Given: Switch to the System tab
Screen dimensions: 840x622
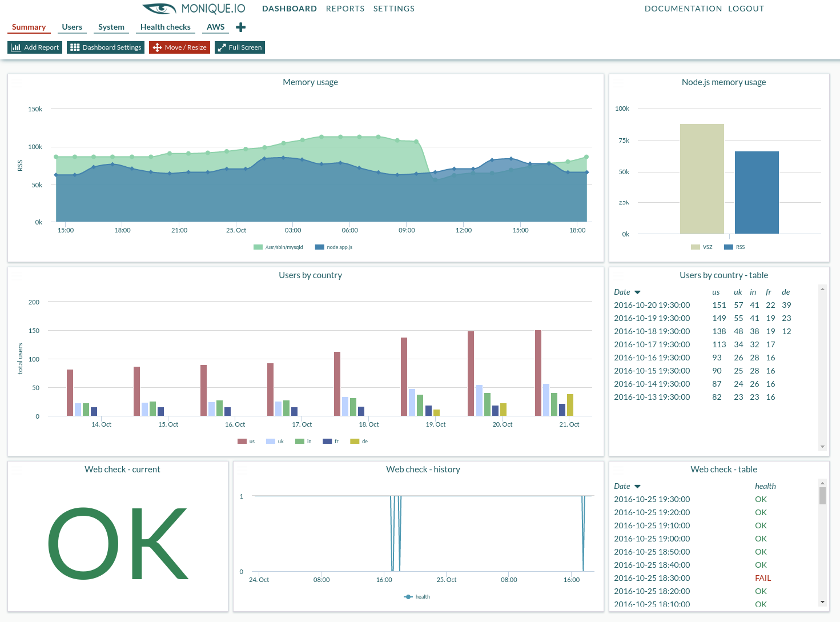Looking at the screenshot, I should point(111,27).
